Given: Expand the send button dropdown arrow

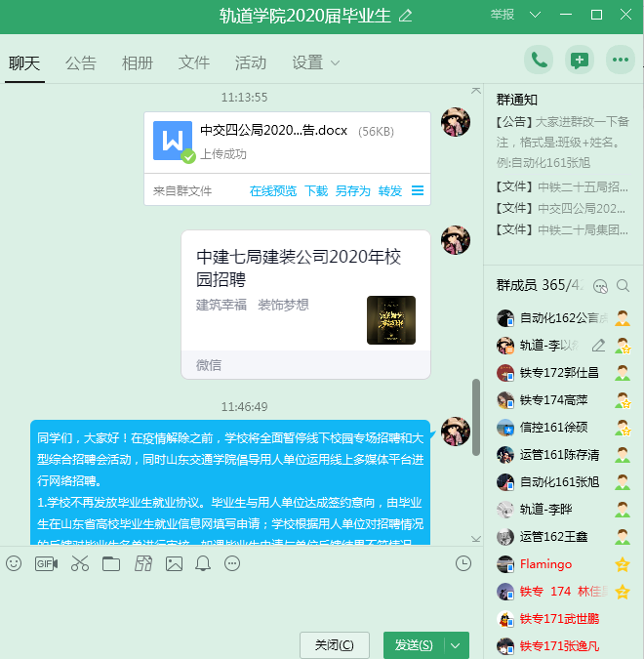Looking at the screenshot, I should pyautogui.click(x=457, y=645).
